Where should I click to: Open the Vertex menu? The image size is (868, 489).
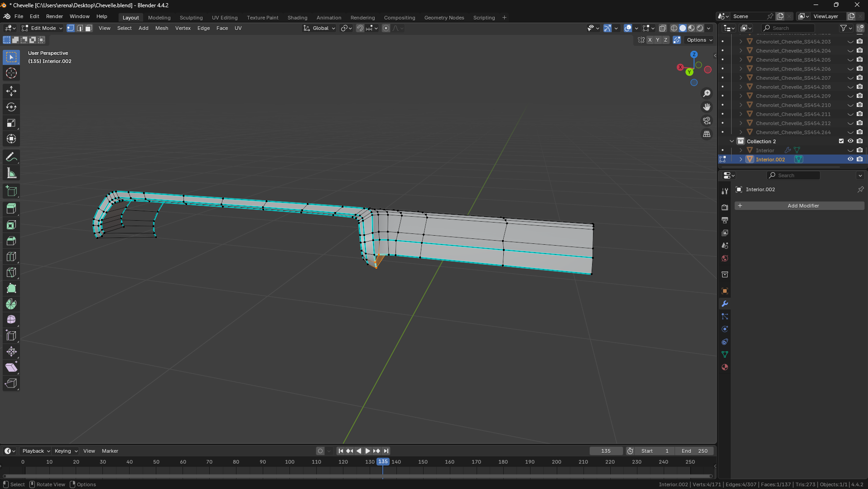183,28
